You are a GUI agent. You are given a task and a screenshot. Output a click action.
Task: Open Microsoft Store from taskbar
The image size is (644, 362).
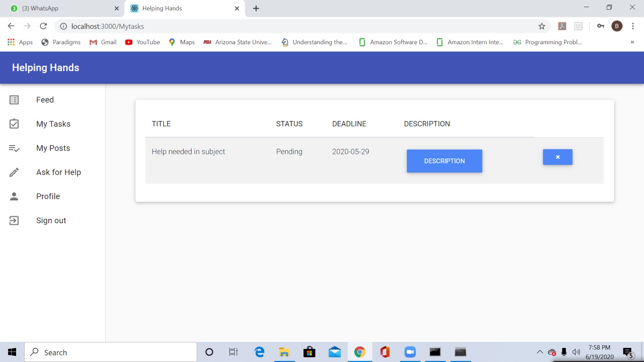pos(310,352)
